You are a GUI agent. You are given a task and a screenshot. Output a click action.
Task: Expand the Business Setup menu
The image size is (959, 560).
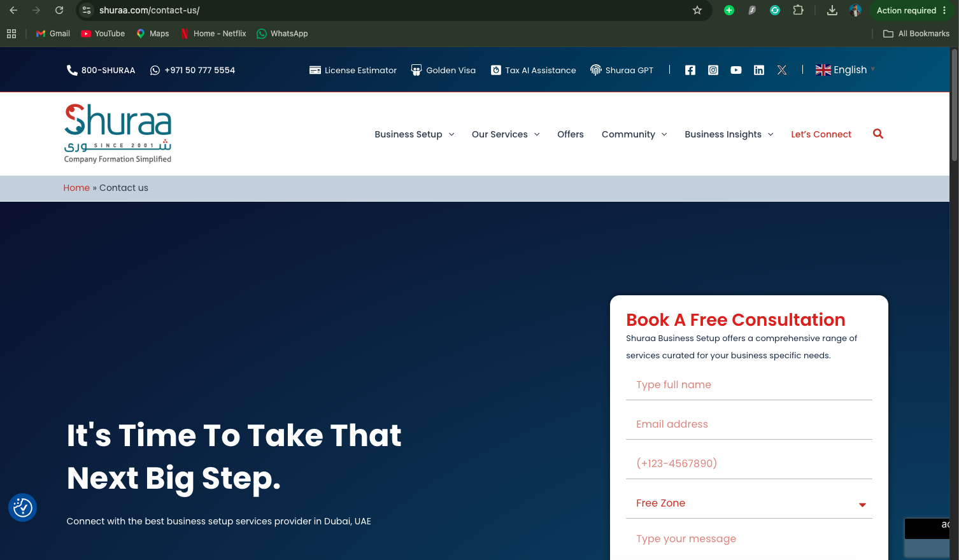415,134
